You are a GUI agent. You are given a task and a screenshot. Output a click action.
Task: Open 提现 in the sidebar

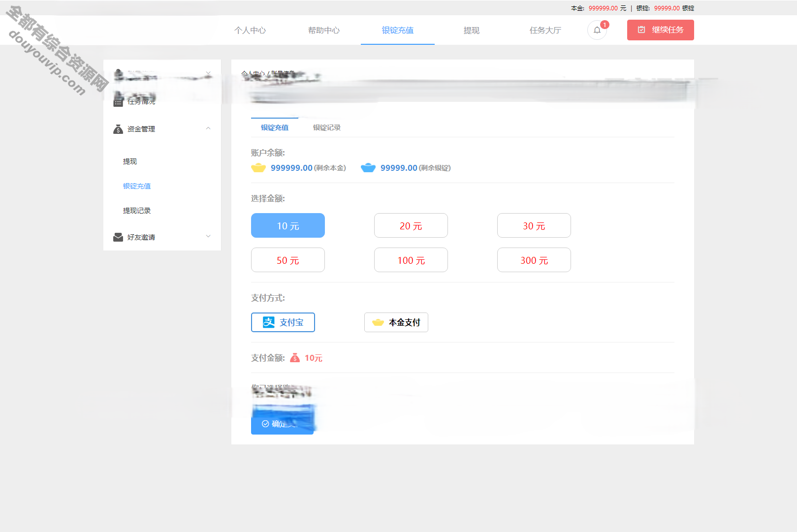pos(130,161)
